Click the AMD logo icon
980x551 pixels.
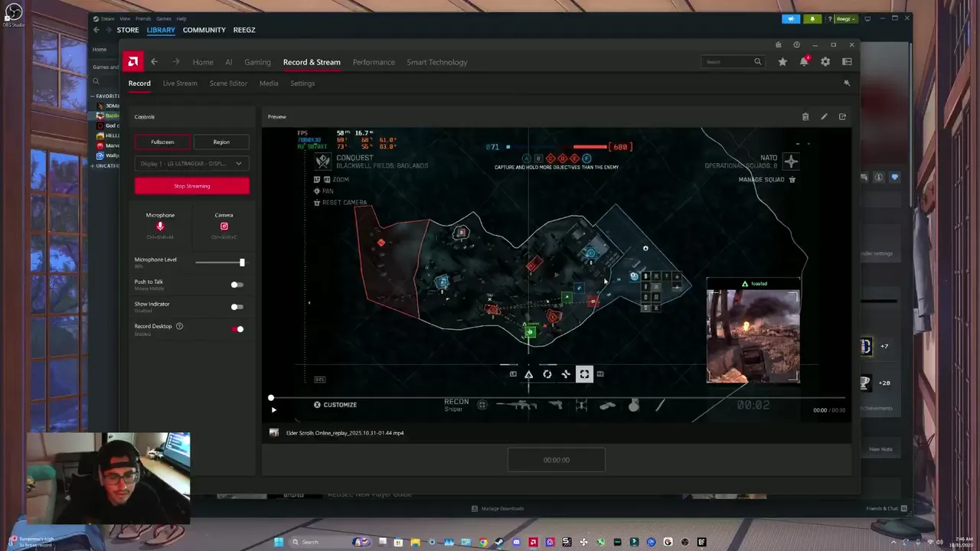[133, 62]
